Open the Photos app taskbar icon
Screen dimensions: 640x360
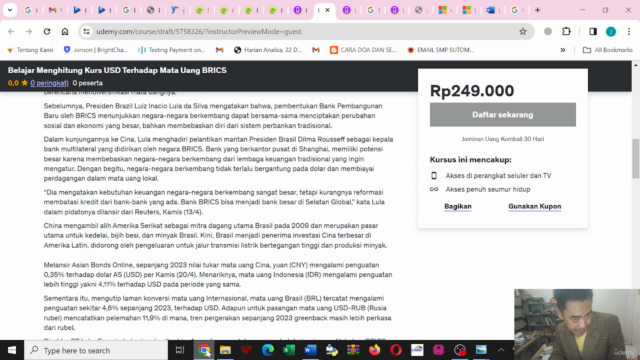pos(481,350)
